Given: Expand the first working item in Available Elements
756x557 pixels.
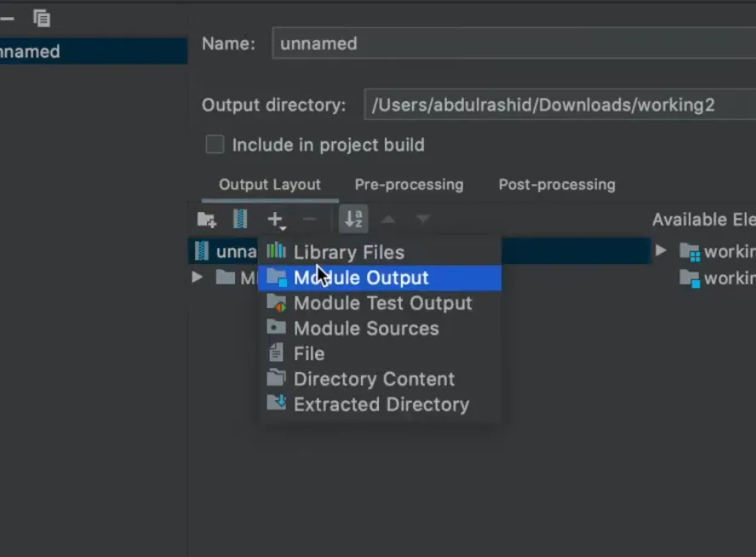Looking at the screenshot, I should (661, 250).
